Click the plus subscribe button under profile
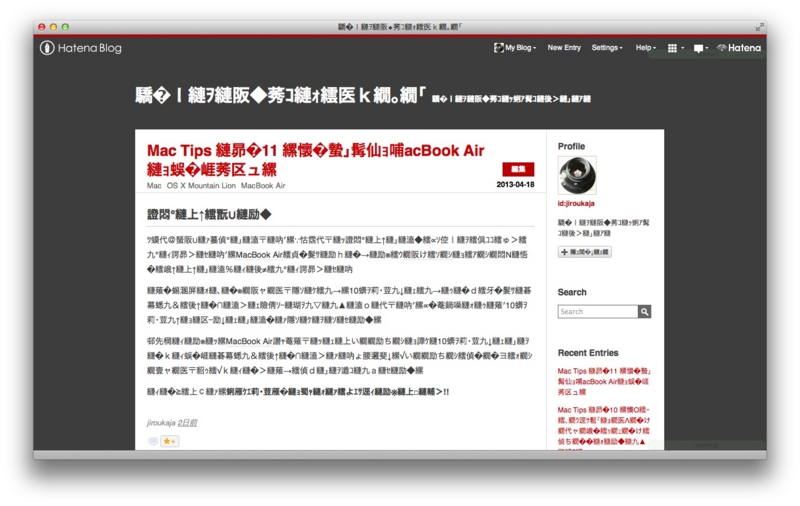The image size is (800, 506). point(585,252)
